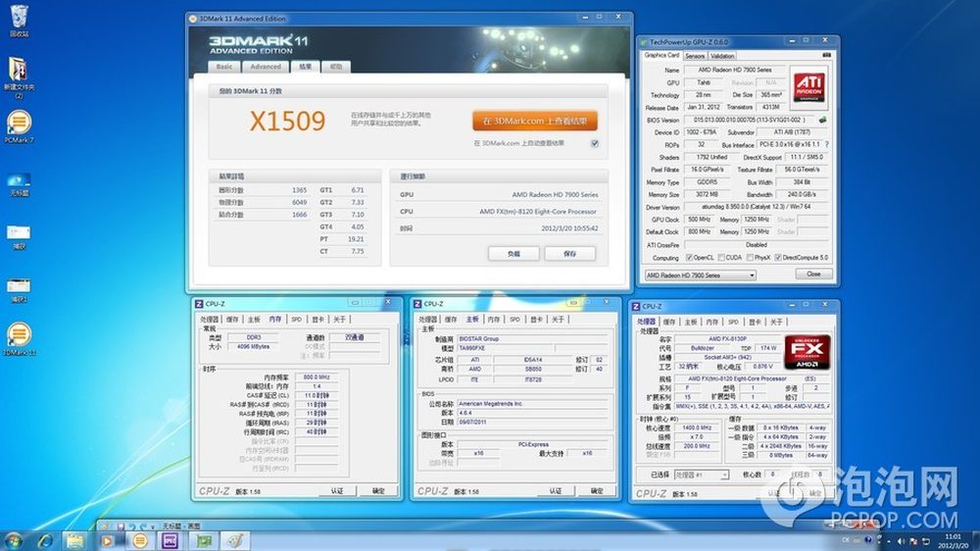Screen dimensions: 980x551
Task: Toggle the CUDA checkbox in GPU-Z
Action: point(721,258)
